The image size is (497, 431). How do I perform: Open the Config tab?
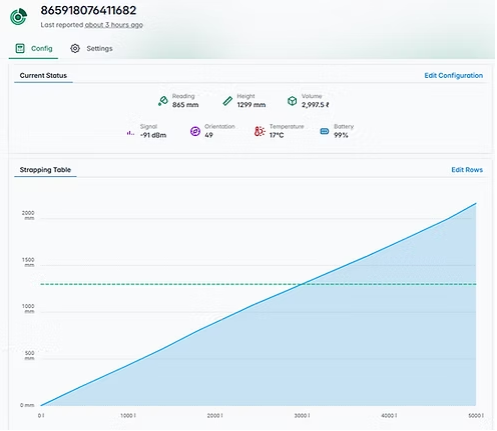(x=33, y=49)
